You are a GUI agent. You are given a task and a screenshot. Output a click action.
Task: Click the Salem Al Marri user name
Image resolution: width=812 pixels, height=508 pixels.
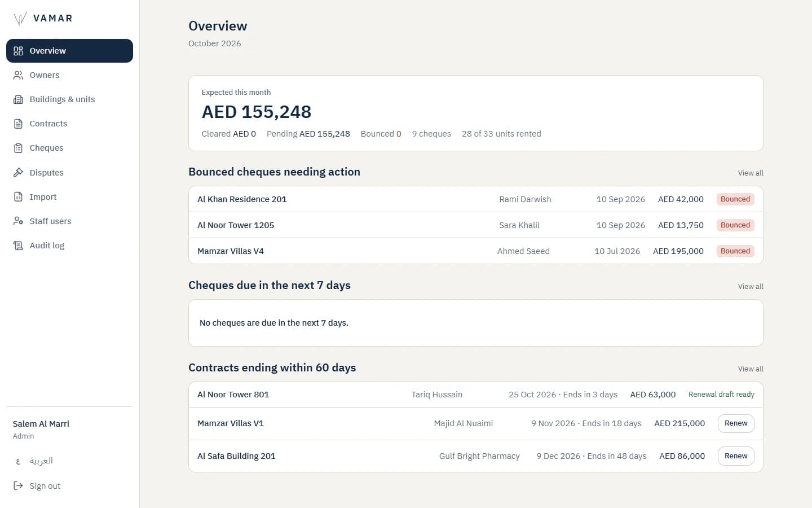pos(41,424)
